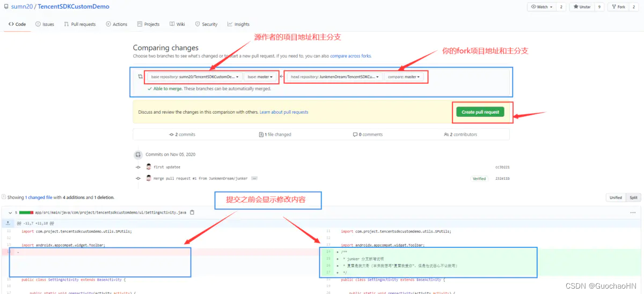View the stargazers count 9

coord(599,7)
